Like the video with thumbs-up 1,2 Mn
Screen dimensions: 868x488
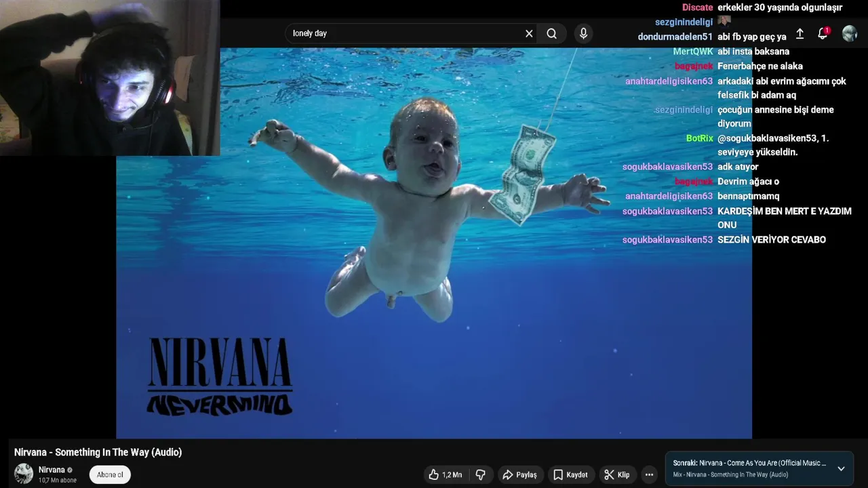(x=445, y=474)
